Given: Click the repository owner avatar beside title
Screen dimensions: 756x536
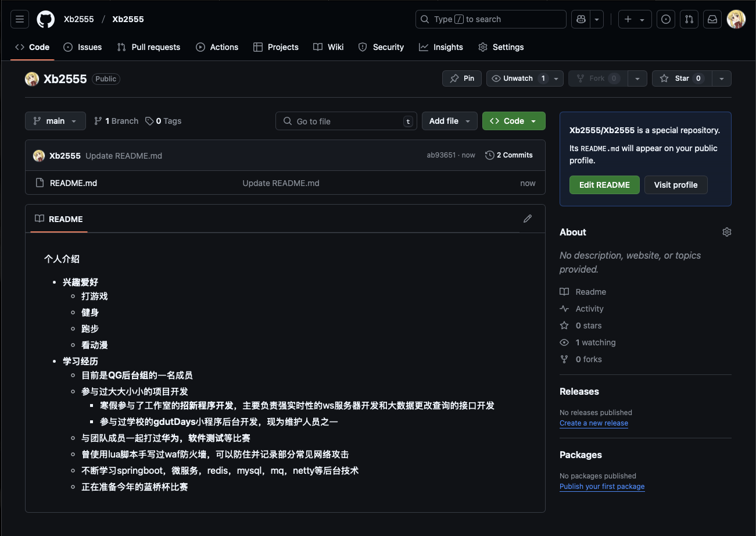Looking at the screenshot, I should pos(32,79).
